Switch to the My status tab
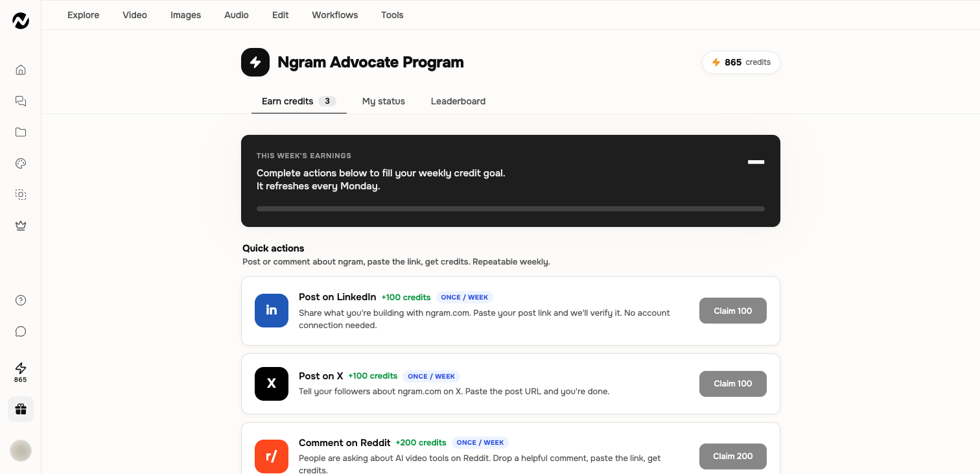 384,101
